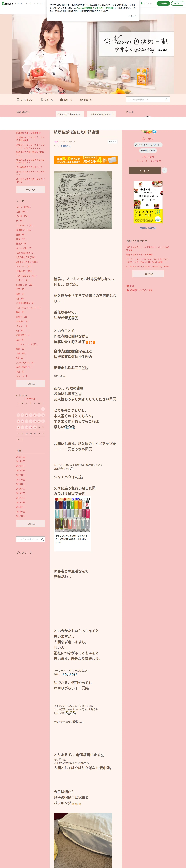Image resolution: width=186 pixels, height=868 pixels.
Task: Click the +フォロー button
Action: point(144,171)
